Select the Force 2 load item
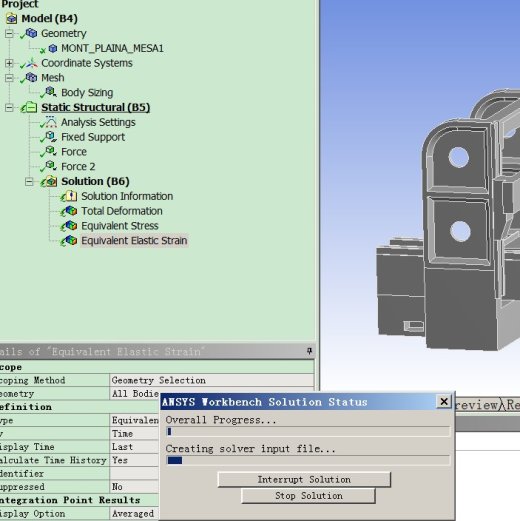This screenshot has width=520, height=521. [x=78, y=166]
